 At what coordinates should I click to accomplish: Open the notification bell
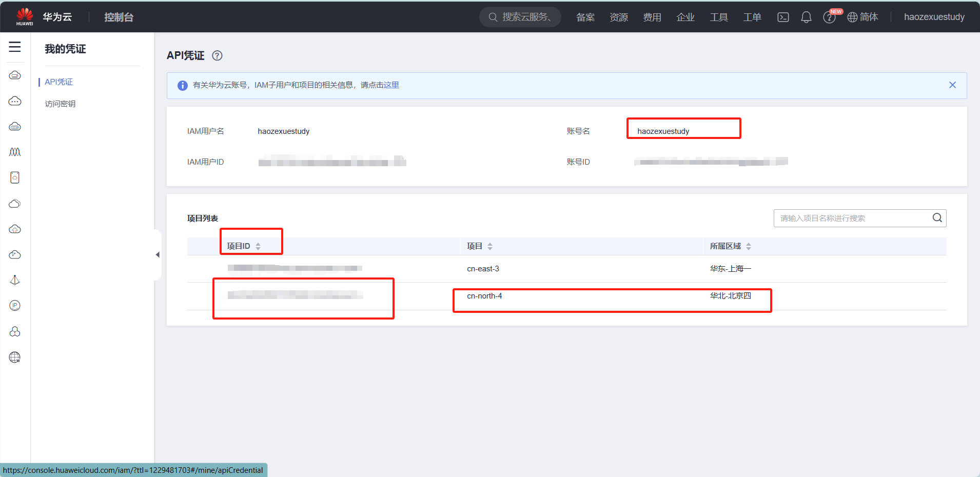(x=806, y=17)
